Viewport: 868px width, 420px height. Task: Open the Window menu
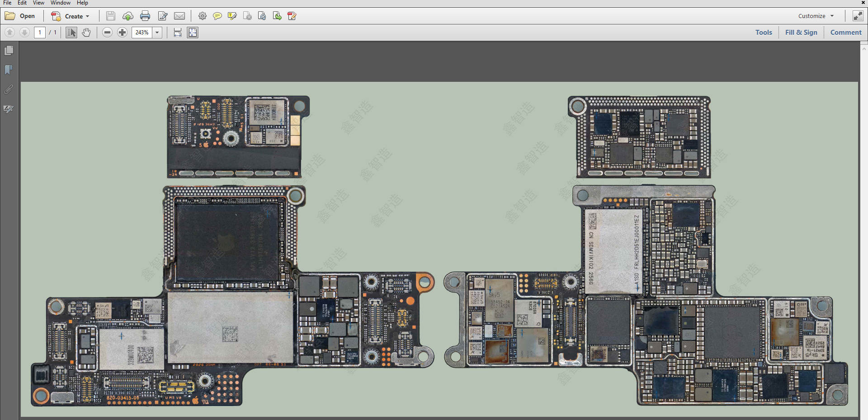[60, 3]
